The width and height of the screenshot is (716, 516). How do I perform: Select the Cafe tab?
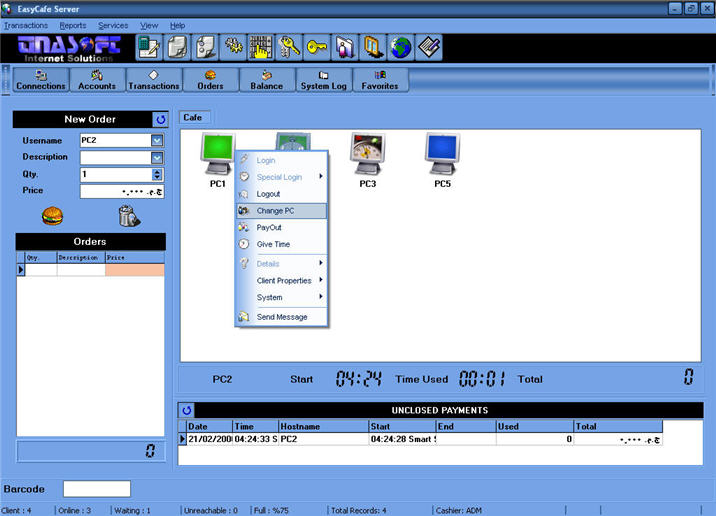click(194, 117)
